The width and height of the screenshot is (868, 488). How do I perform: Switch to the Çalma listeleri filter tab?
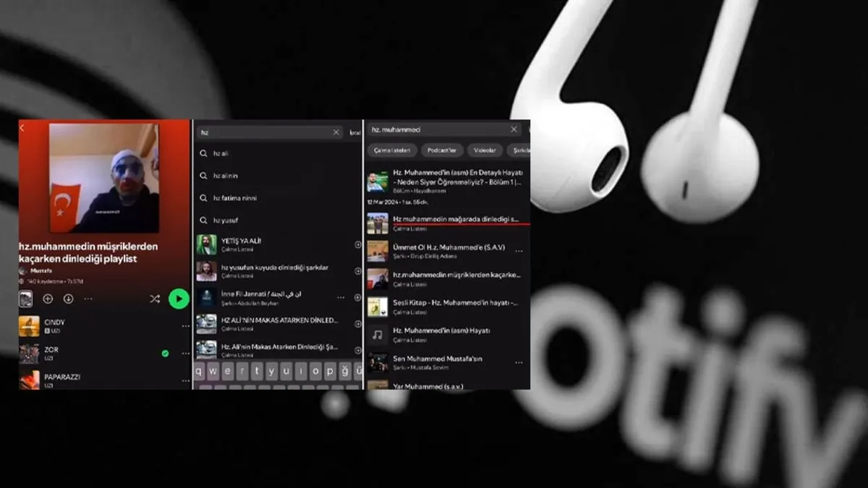coord(393,150)
